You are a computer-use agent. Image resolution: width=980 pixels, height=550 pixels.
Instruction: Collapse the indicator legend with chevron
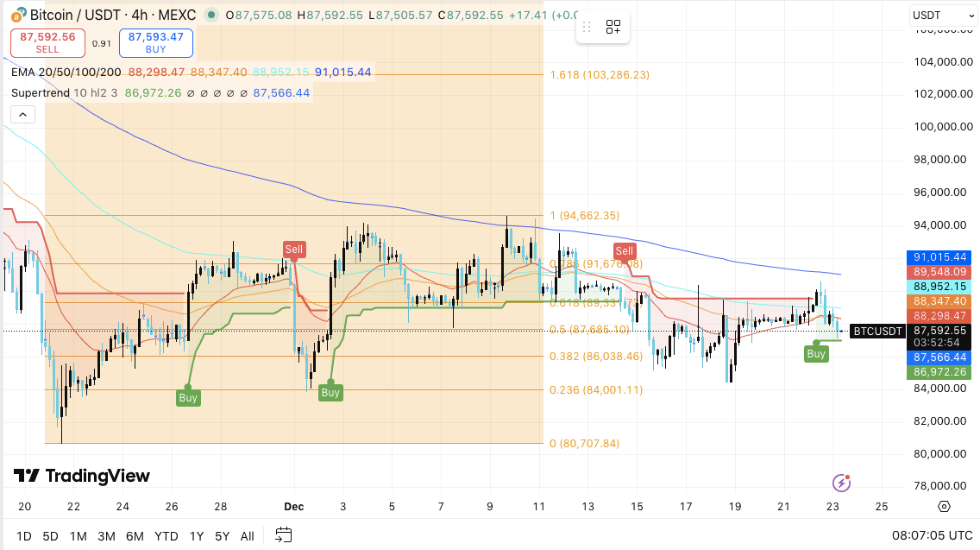[22, 115]
